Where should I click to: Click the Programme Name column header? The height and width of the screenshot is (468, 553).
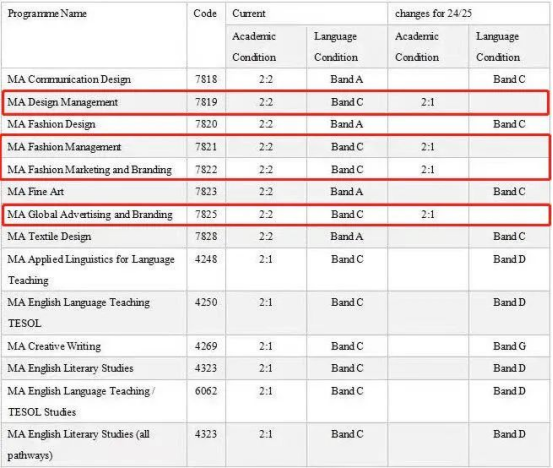point(47,14)
